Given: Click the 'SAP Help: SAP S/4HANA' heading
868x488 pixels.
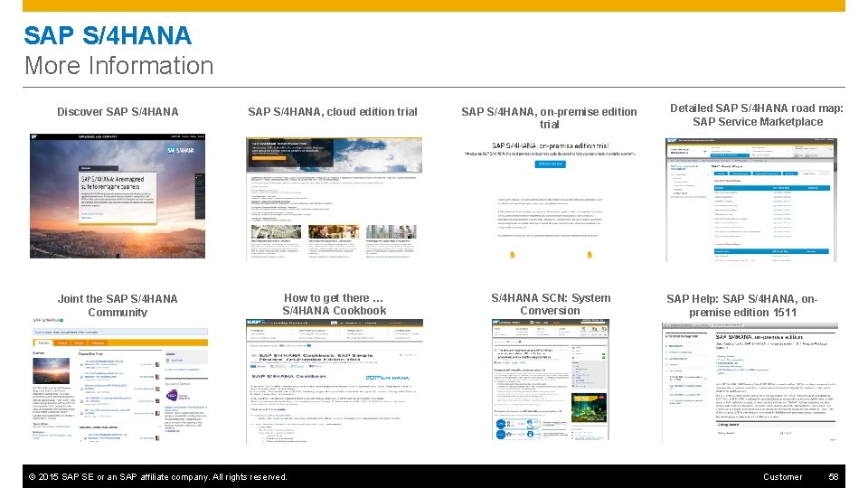Looking at the screenshot, I should point(742,305).
